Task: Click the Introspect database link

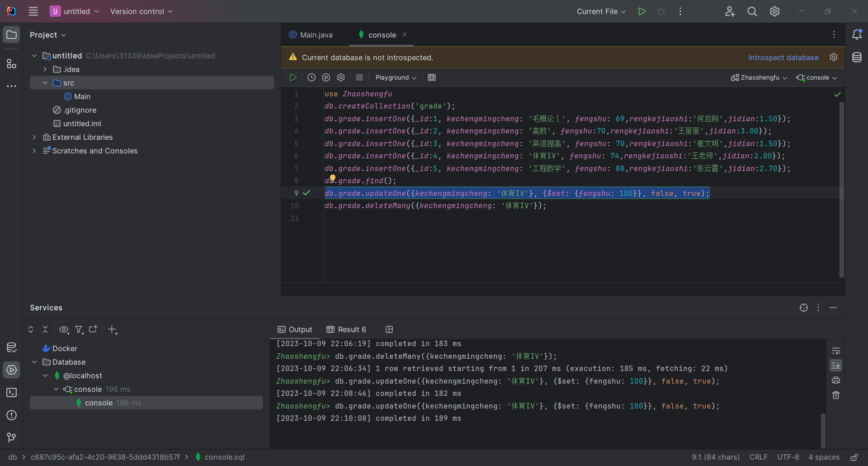Action: point(783,57)
